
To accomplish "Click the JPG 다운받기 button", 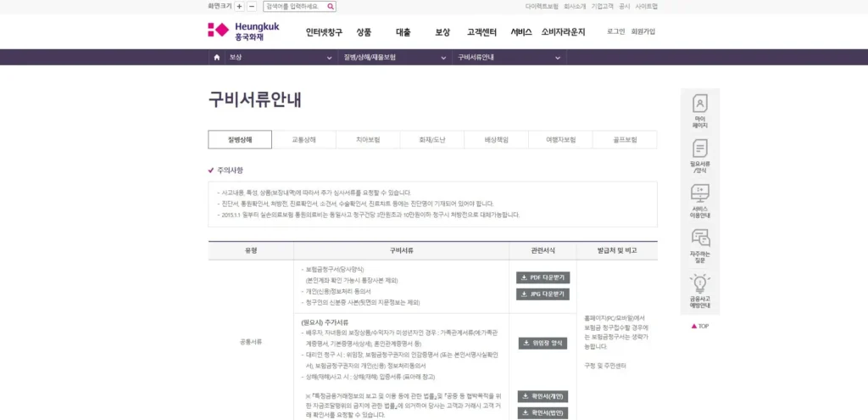I will [542, 294].
